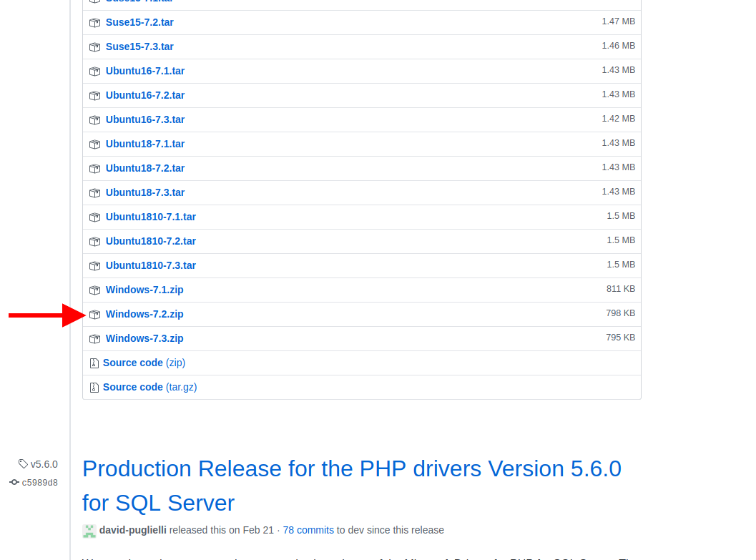Download Ubuntu16-7.1.tar
Viewport: 756px width, 560px height.
click(145, 72)
